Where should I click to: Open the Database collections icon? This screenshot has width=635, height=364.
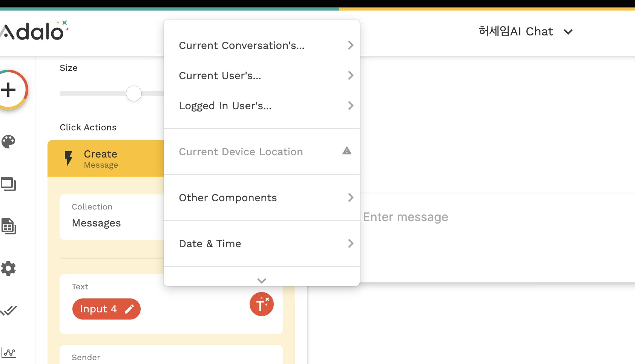8,226
